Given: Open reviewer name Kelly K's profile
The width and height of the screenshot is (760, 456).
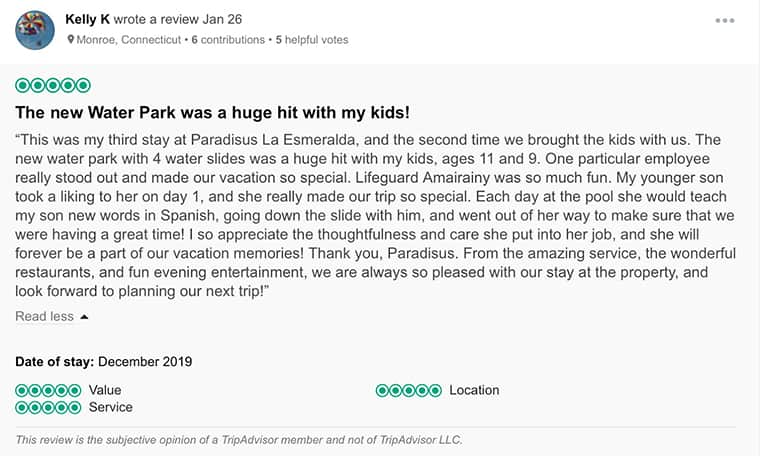Looking at the screenshot, I should (x=87, y=19).
